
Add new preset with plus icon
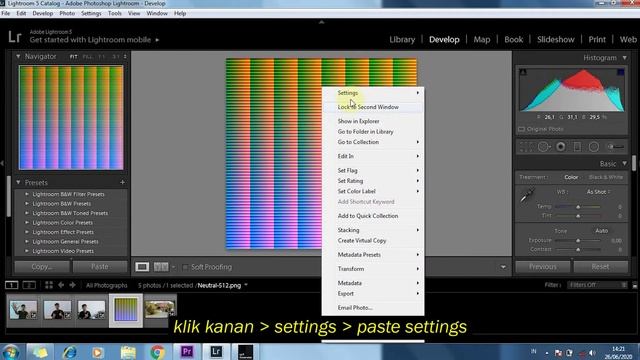point(122,182)
